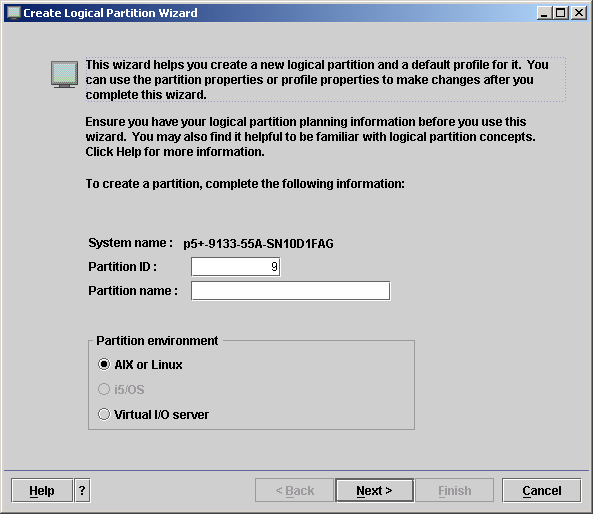593x514 pixels.
Task: Click the wizard icon in the title bar
Action: [14, 12]
